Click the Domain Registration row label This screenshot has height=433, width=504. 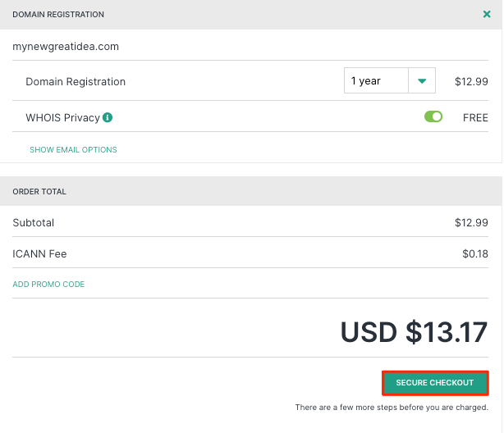pos(76,81)
